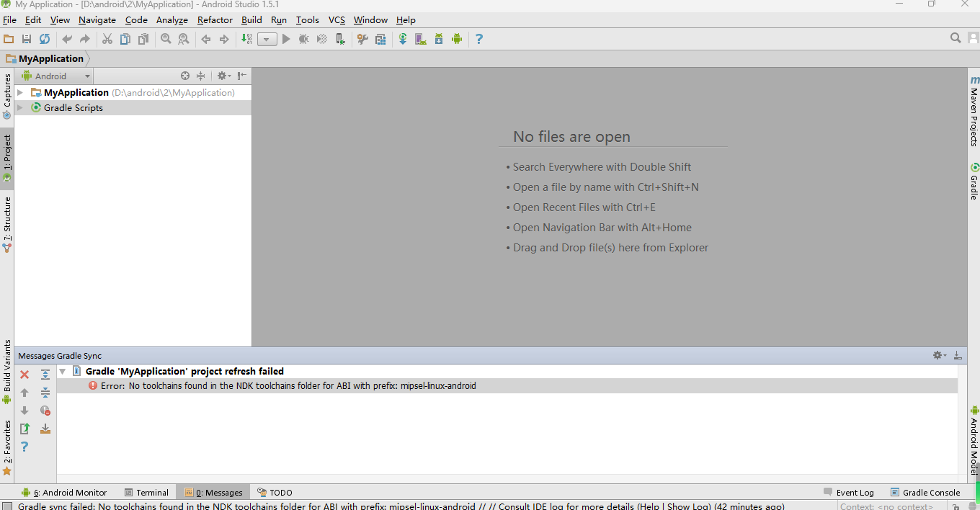This screenshot has height=510, width=980.
Task: Toggle the Captures side tab
Action: coord(7,96)
